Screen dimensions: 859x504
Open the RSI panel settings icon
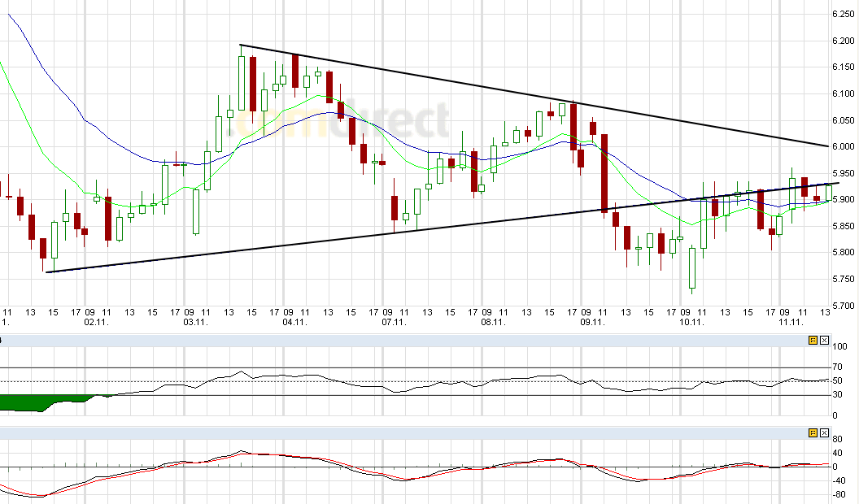point(811,341)
